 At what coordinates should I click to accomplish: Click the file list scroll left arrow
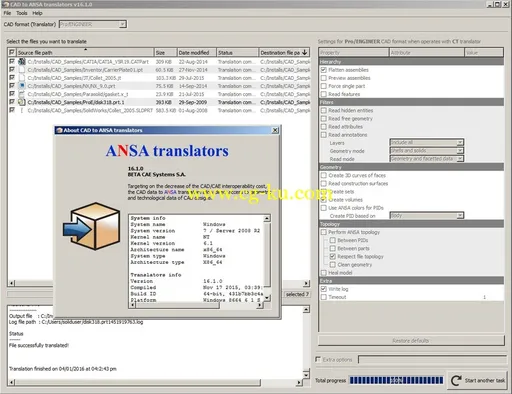[x=12, y=283]
